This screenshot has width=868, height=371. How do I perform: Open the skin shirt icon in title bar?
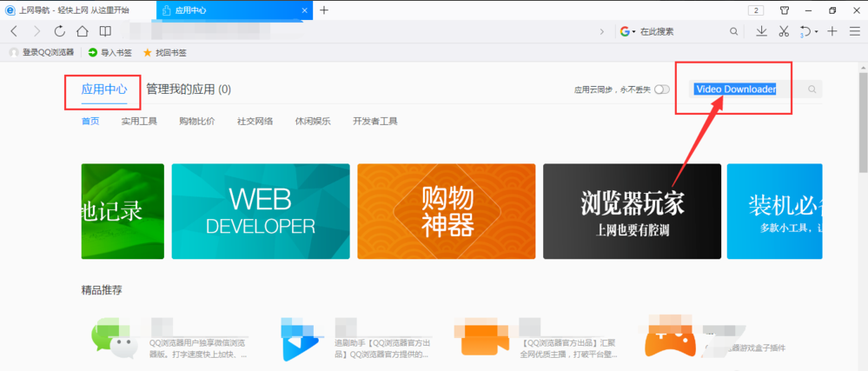pyautogui.click(x=785, y=10)
